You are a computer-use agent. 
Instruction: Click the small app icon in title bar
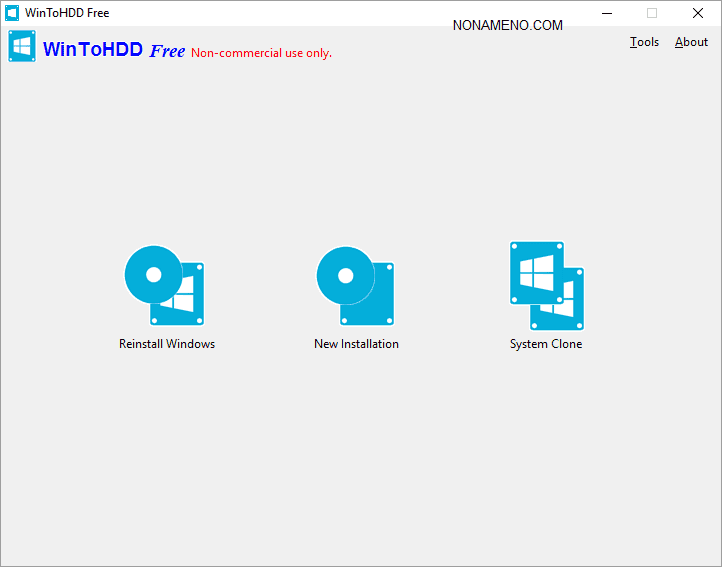click(12, 13)
